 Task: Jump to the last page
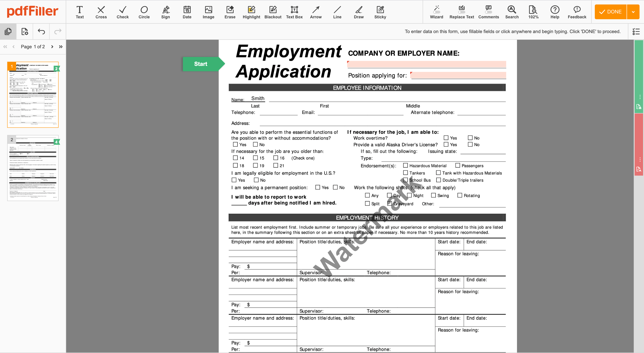pos(61,47)
